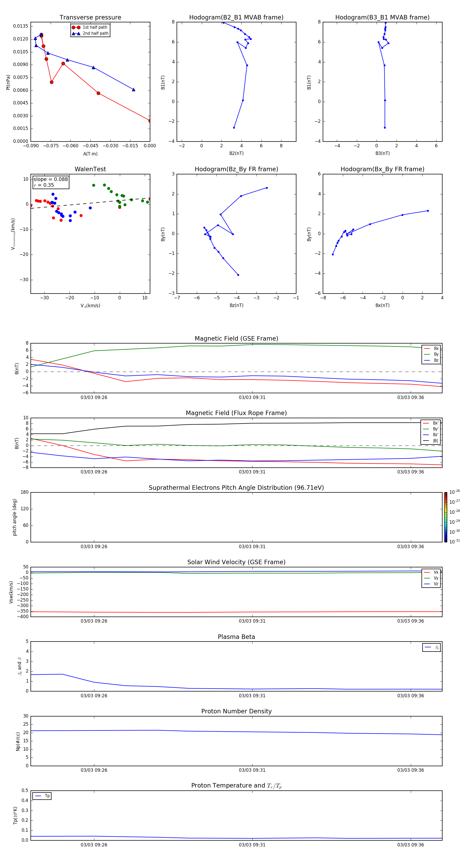Select the '1st half path' legend entry
The width and height of the screenshot is (473, 868).
tap(90, 27)
